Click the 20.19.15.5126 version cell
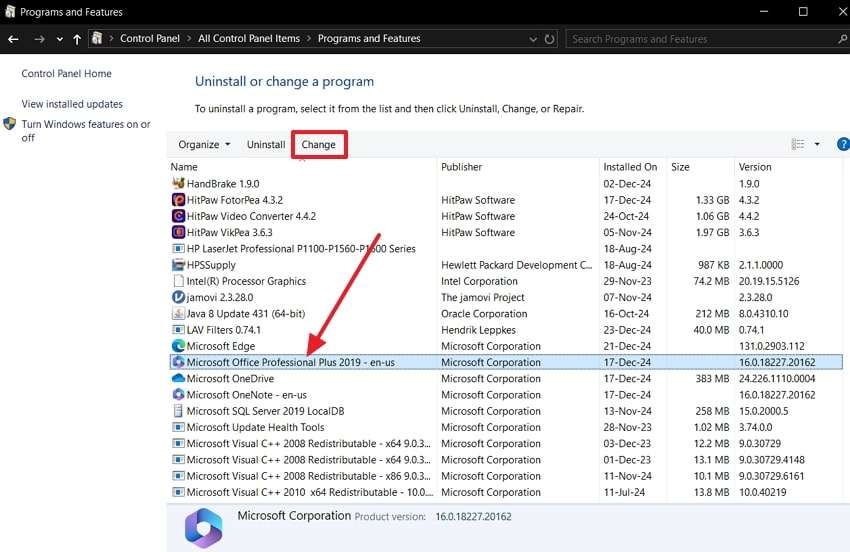Image resolution: width=850 pixels, height=552 pixels. pyautogui.click(x=769, y=281)
